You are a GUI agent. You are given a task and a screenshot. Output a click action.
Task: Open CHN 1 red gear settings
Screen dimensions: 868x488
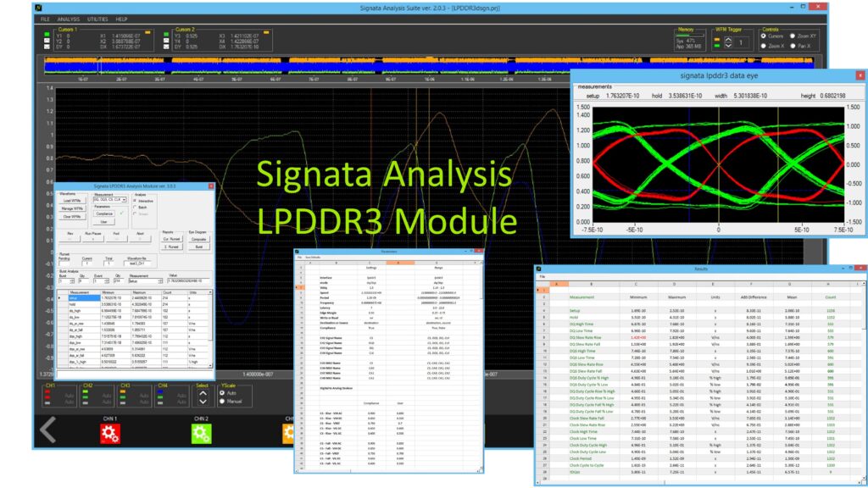point(111,434)
